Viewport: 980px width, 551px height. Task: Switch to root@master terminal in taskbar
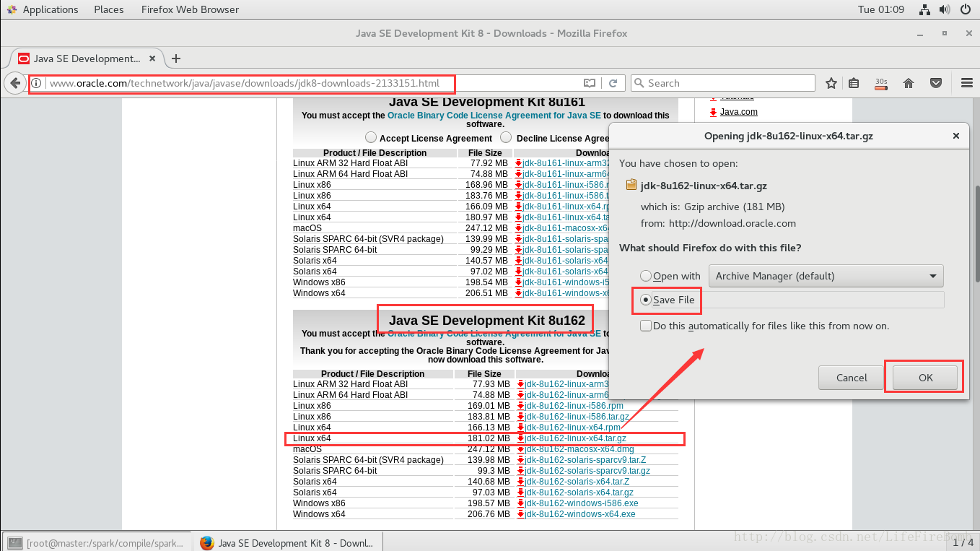(x=98, y=542)
